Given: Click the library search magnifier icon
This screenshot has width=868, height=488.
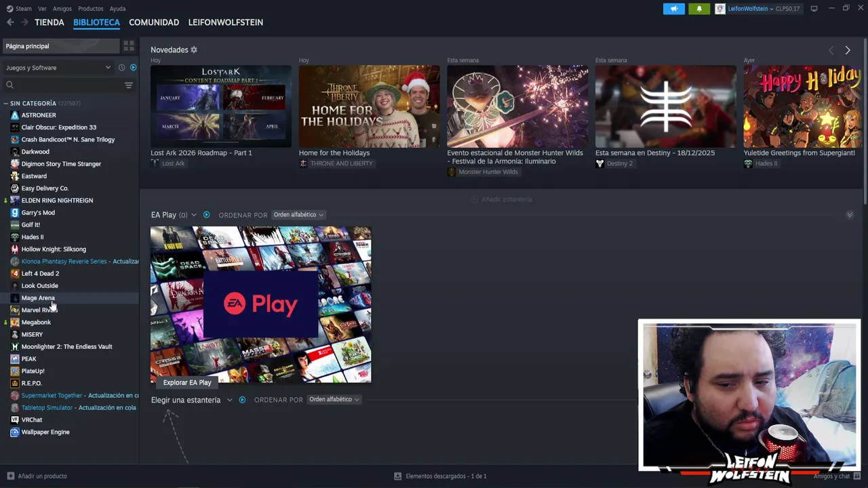Looking at the screenshot, I should click(9, 85).
